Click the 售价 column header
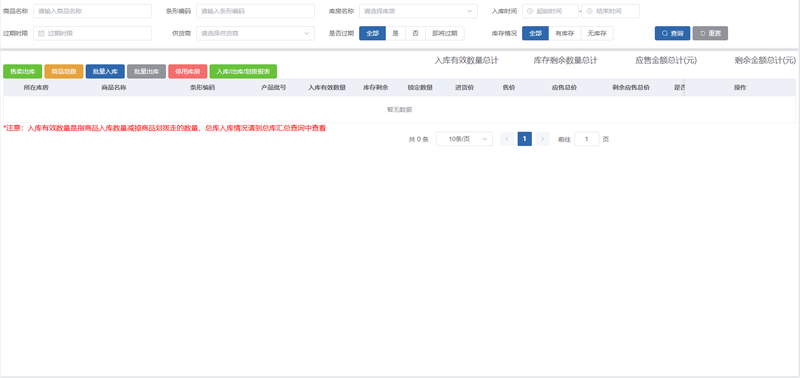 (x=509, y=88)
